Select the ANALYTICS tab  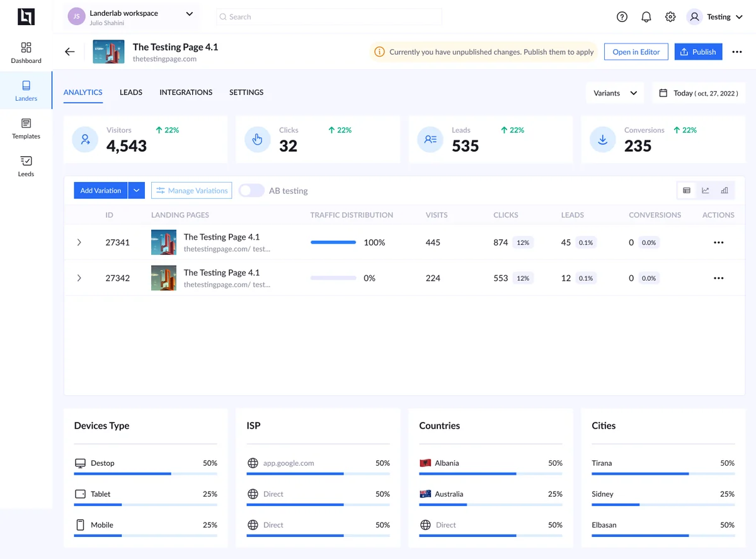[83, 93]
